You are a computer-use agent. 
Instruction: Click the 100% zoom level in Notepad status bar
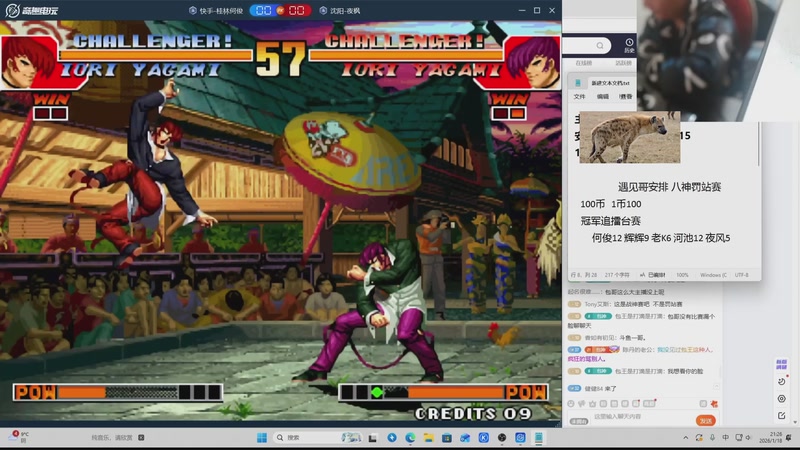pos(682,275)
